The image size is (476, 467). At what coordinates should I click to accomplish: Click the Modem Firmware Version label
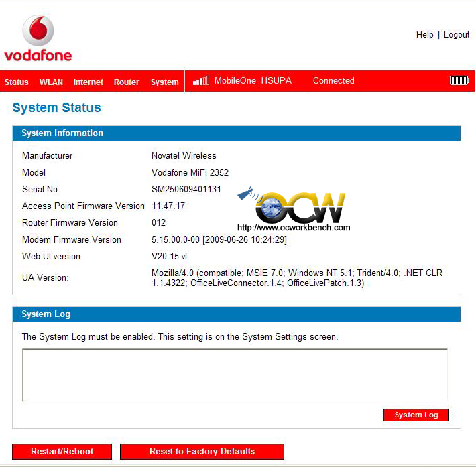72,239
